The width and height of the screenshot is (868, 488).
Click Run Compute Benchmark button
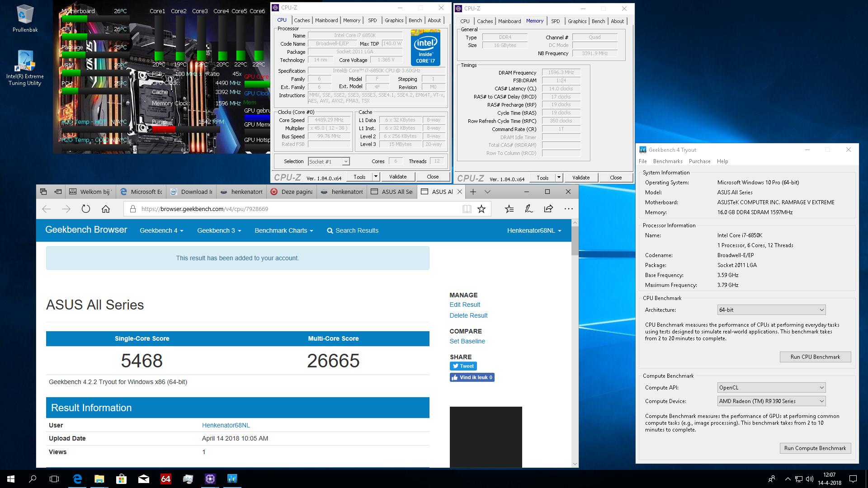pos(815,448)
